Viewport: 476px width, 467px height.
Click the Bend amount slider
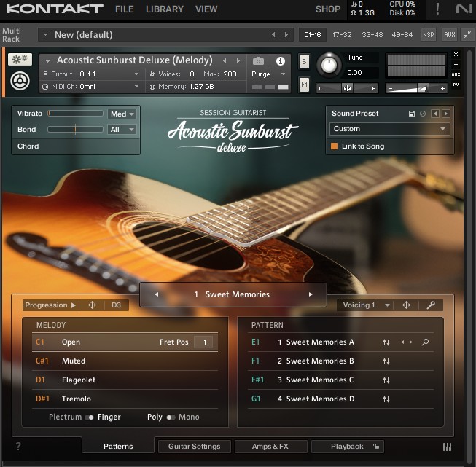tap(75, 130)
